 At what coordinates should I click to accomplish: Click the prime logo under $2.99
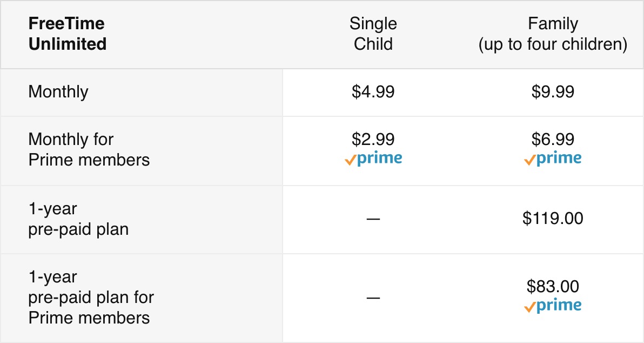[x=373, y=159]
